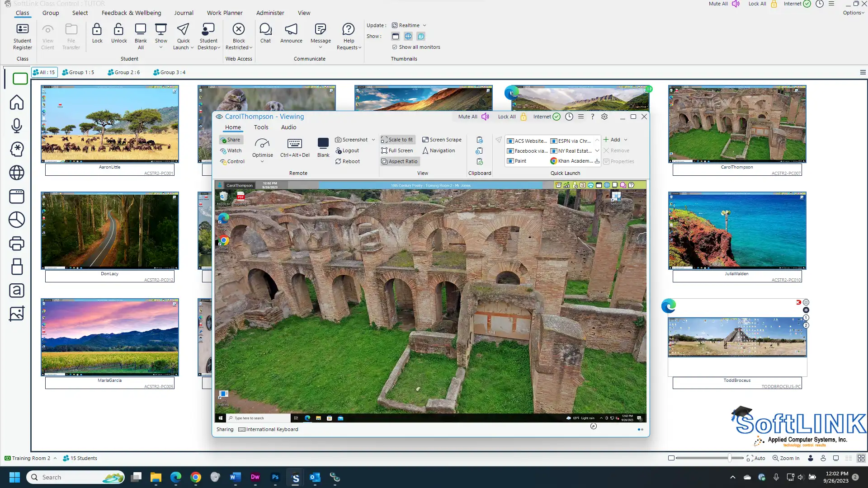
Task: Click Auto thumbnail sizing button
Action: [756, 458]
